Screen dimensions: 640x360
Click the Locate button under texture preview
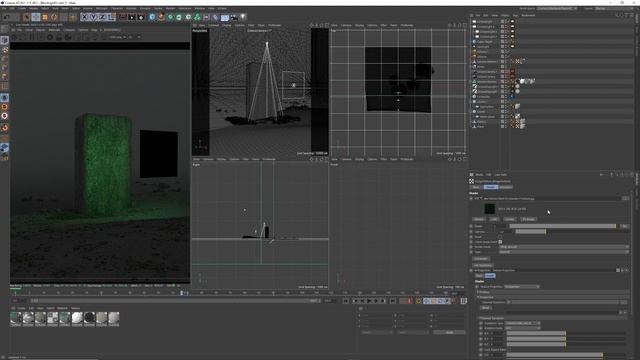[510, 219]
